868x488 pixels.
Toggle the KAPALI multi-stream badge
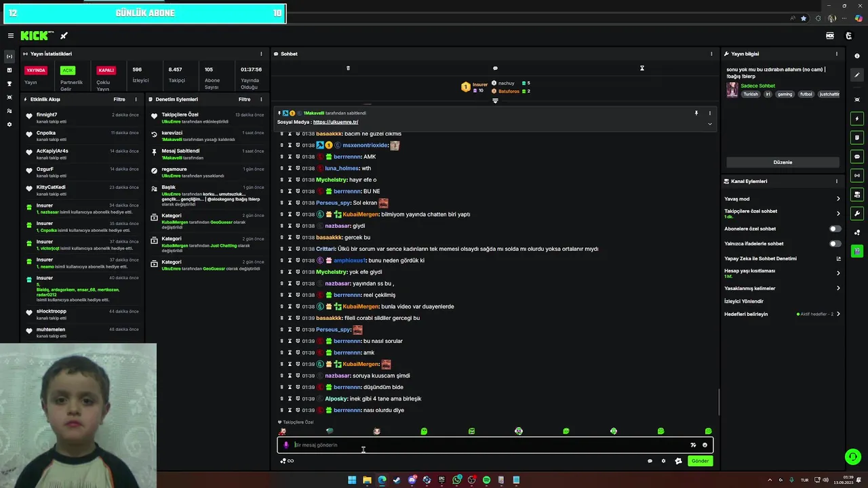[x=106, y=70]
